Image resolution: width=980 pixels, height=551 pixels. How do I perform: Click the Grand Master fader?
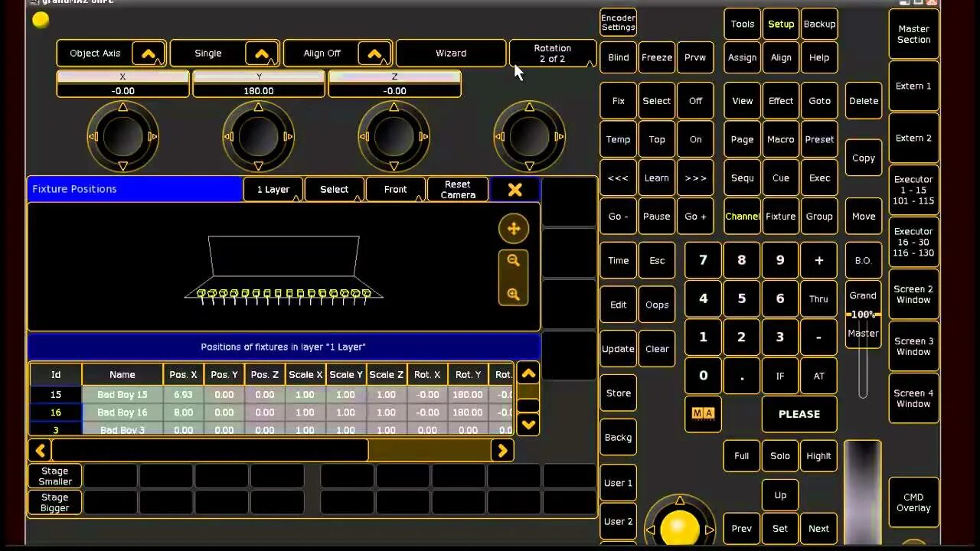click(863, 315)
